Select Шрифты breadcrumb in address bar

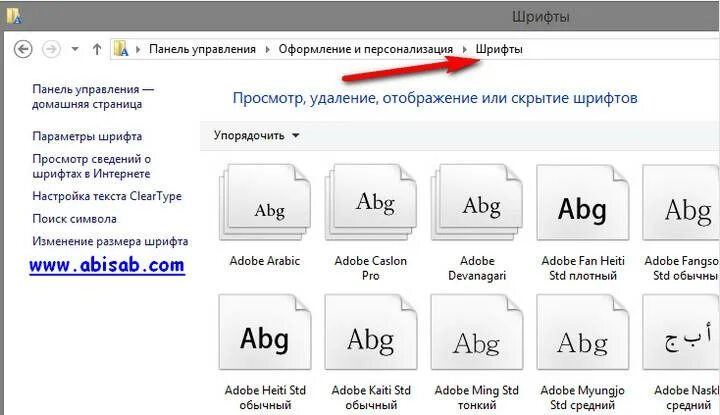click(x=499, y=49)
